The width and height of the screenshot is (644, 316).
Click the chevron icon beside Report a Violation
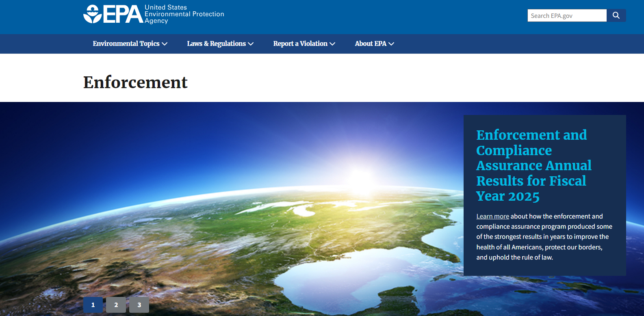(332, 44)
